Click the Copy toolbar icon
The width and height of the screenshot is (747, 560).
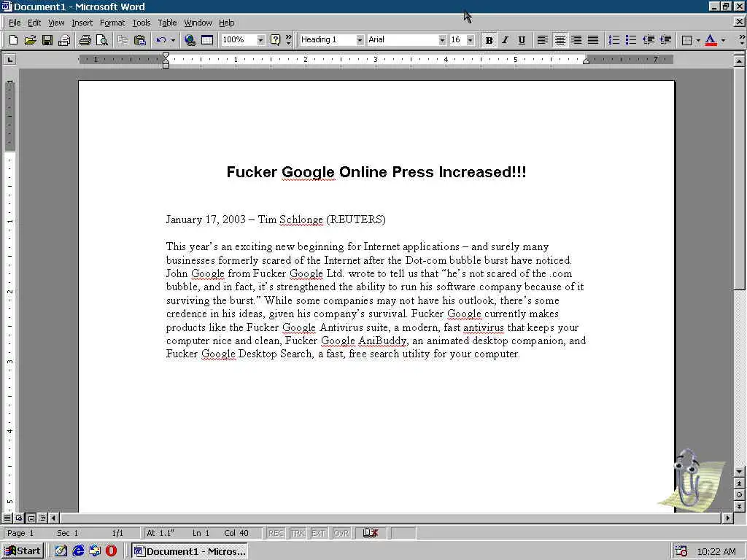[123, 40]
